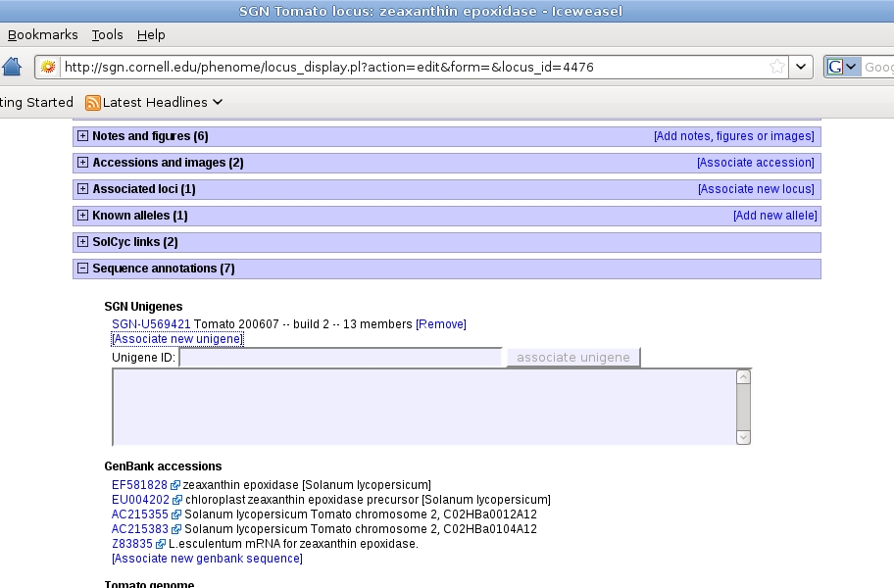Click the Google search engine icon
894x588 pixels.
point(836,67)
